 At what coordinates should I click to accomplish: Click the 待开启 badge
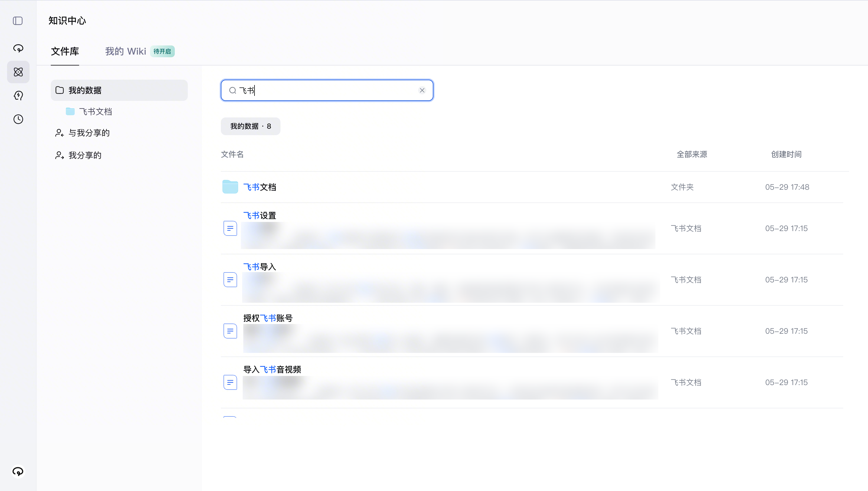(x=162, y=51)
